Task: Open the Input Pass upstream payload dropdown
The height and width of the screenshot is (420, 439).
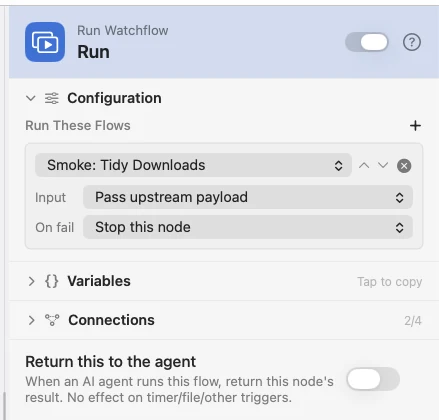Action: pos(248,197)
